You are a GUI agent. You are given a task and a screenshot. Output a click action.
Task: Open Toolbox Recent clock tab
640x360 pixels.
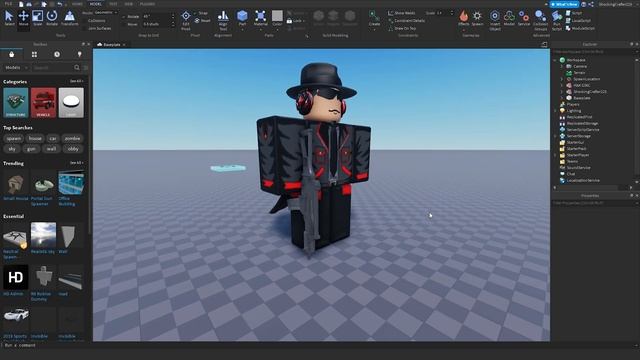(57, 54)
